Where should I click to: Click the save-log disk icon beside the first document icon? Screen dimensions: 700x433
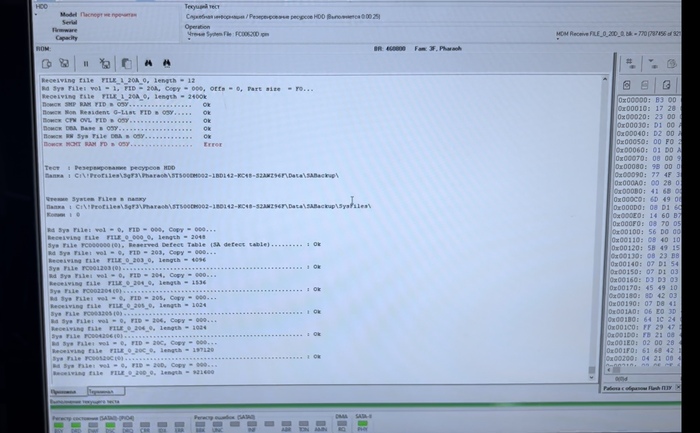coord(64,63)
